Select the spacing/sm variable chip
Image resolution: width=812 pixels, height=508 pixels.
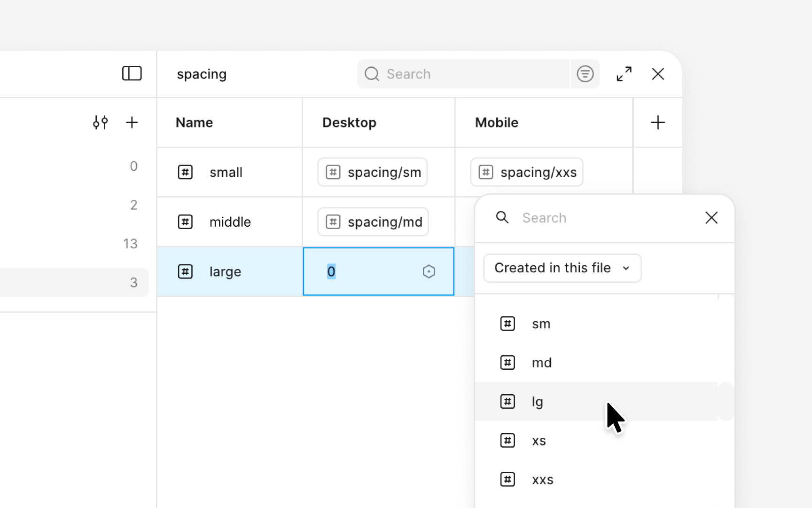372,172
